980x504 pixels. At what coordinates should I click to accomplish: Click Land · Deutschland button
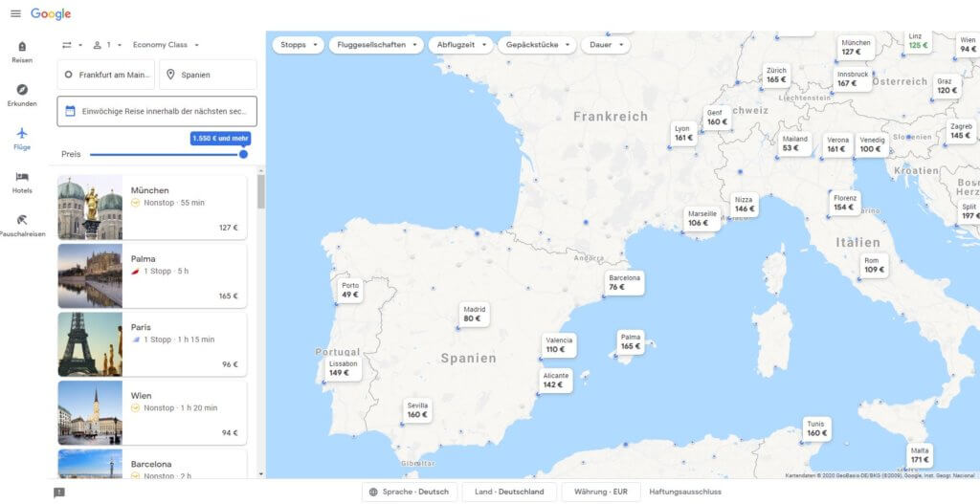pos(509,493)
